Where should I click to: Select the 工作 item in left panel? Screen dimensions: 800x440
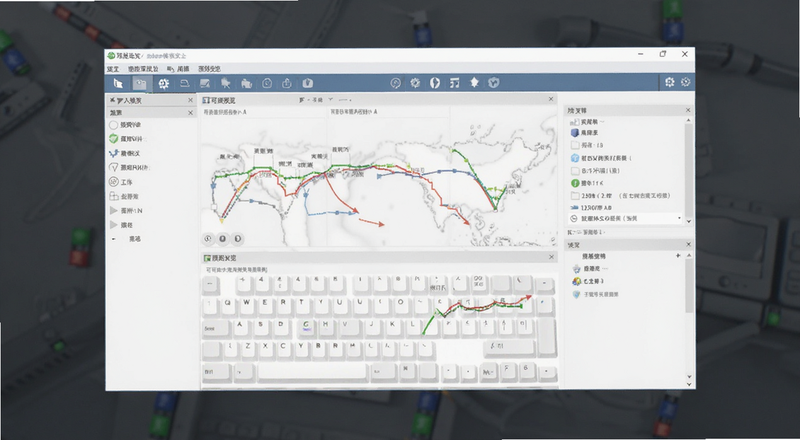pyautogui.click(x=120, y=182)
